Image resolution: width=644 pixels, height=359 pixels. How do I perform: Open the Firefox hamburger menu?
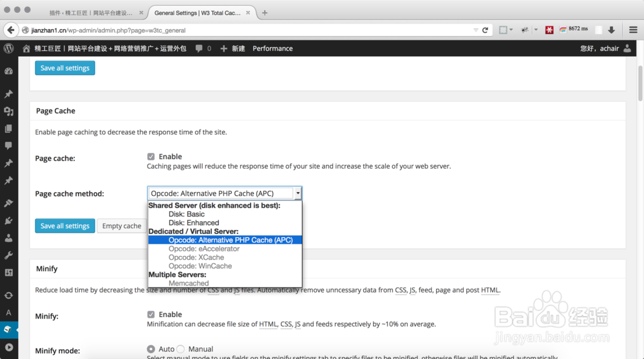coord(633,30)
